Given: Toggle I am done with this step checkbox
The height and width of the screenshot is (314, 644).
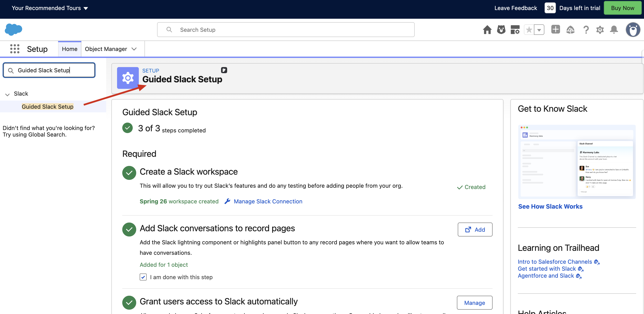Looking at the screenshot, I should click(143, 277).
